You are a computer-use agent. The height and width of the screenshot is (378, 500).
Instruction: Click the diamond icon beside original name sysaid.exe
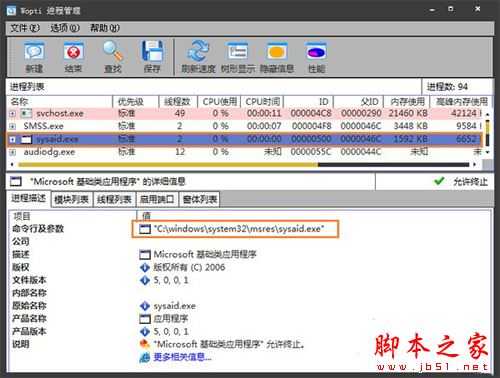(145, 306)
